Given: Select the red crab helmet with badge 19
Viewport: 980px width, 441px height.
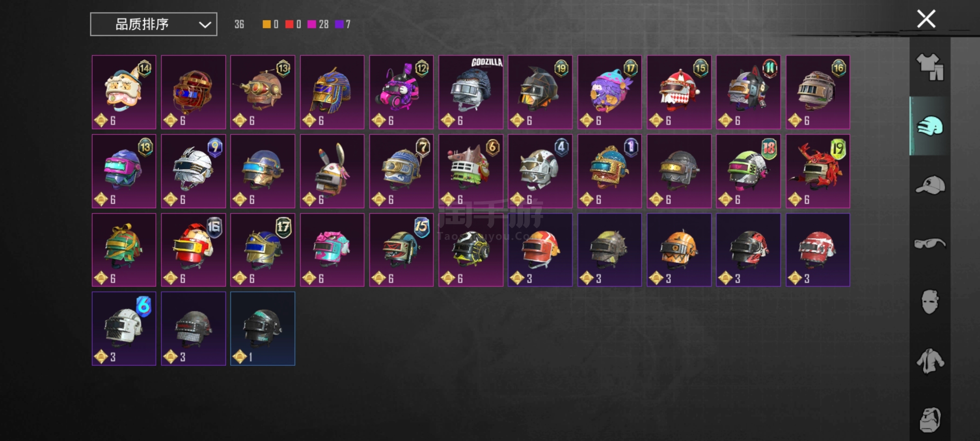Looking at the screenshot, I should (818, 171).
